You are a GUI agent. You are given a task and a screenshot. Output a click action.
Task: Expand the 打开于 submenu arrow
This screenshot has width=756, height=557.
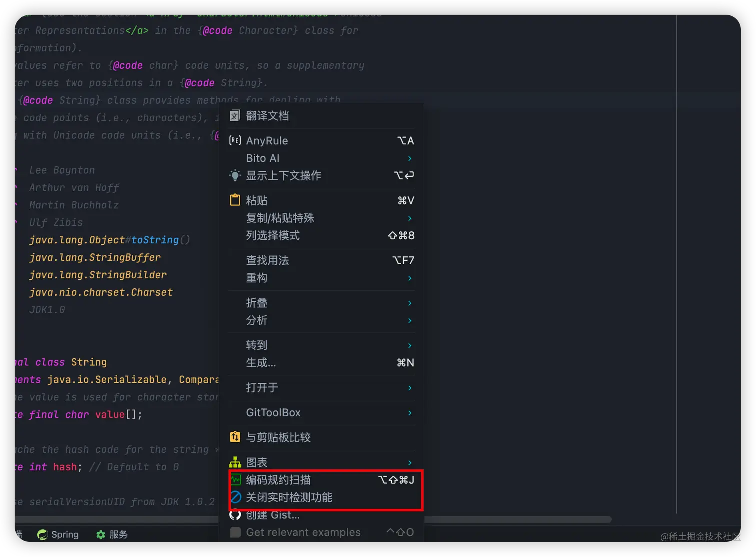coord(410,388)
